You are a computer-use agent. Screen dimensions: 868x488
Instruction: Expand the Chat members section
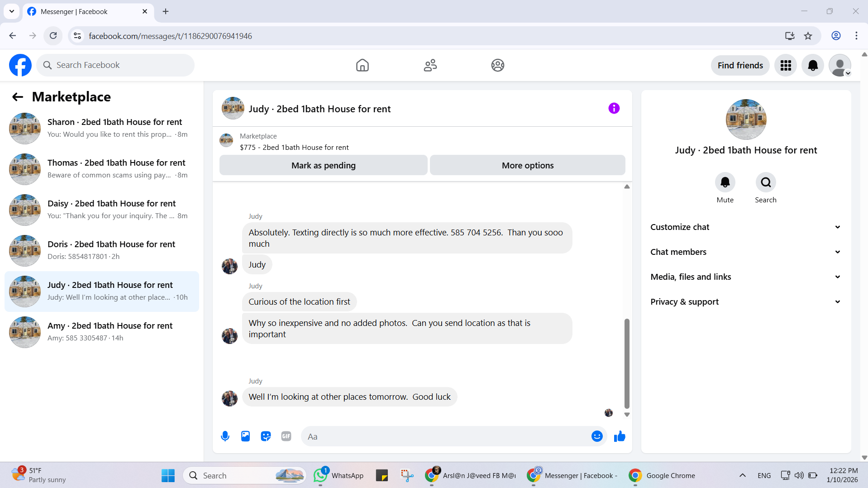click(746, 252)
